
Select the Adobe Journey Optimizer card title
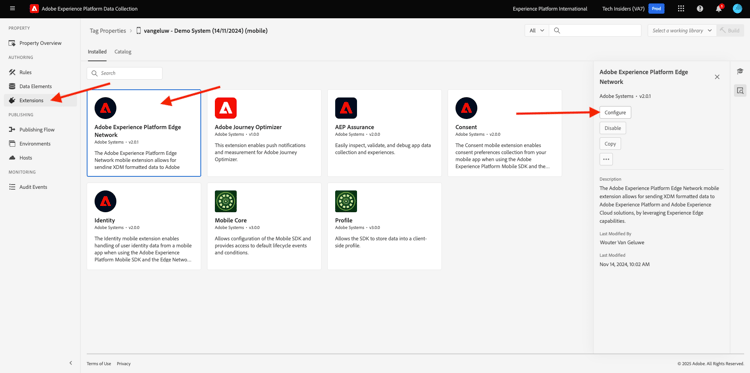[x=248, y=127]
